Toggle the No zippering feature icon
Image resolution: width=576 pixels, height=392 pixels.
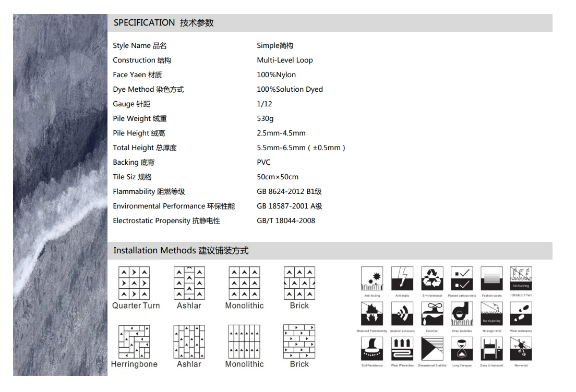[x=491, y=313]
